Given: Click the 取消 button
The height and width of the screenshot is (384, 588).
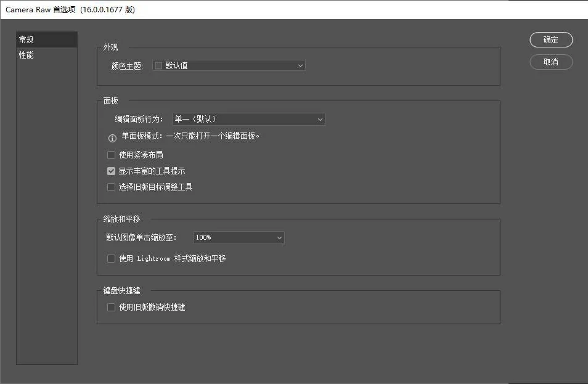Looking at the screenshot, I should click(x=551, y=62).
